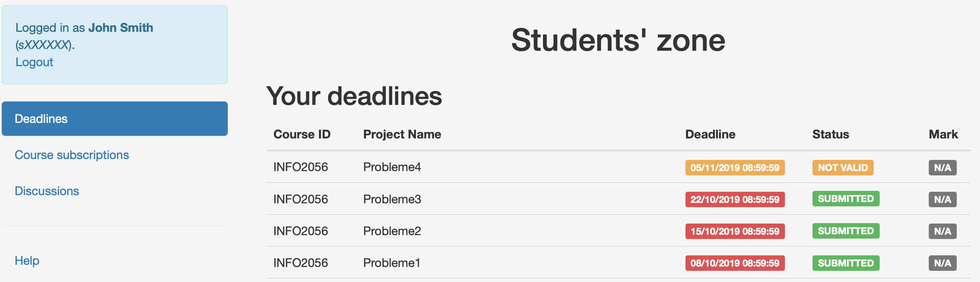Viewport: 980px width, 282px height.
Task: Click the SUBMITTED status for Probleme3
Action: click(x=846, y=199)
